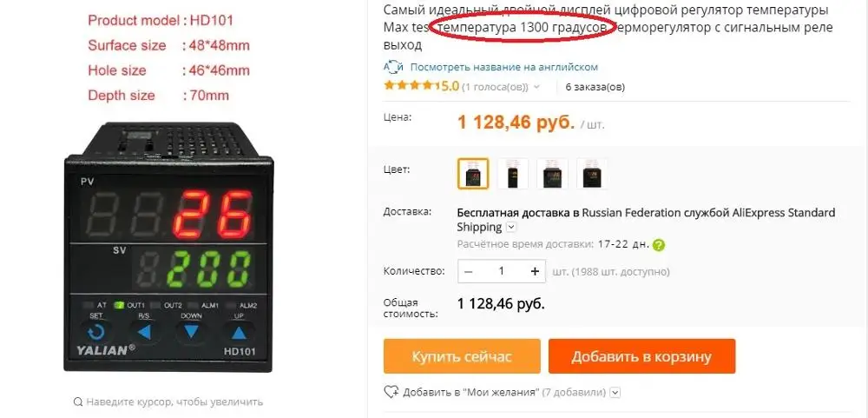Viewport: 868px width, 418px height.
Task: Click the orange star rating icons
Action: (411, 86)
